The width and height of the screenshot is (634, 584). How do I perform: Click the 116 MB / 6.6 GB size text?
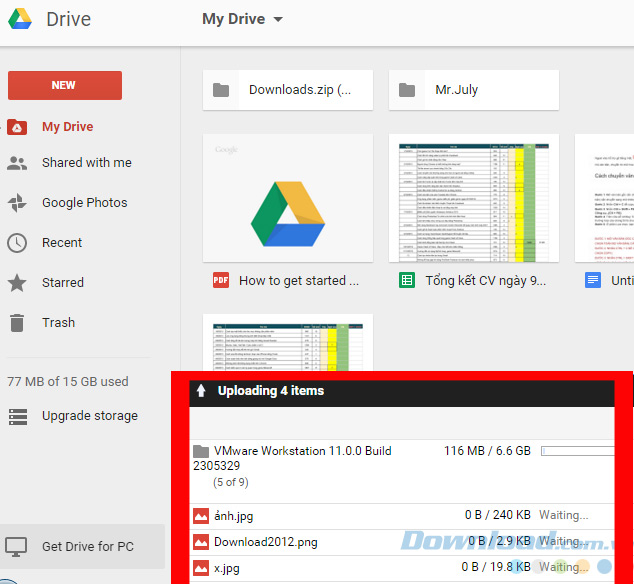tap(487, 451)
